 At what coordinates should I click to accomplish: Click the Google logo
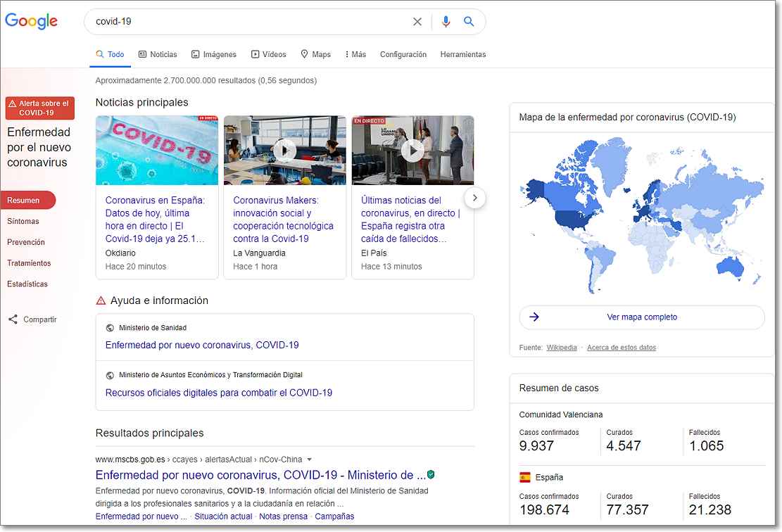(32, 21)
